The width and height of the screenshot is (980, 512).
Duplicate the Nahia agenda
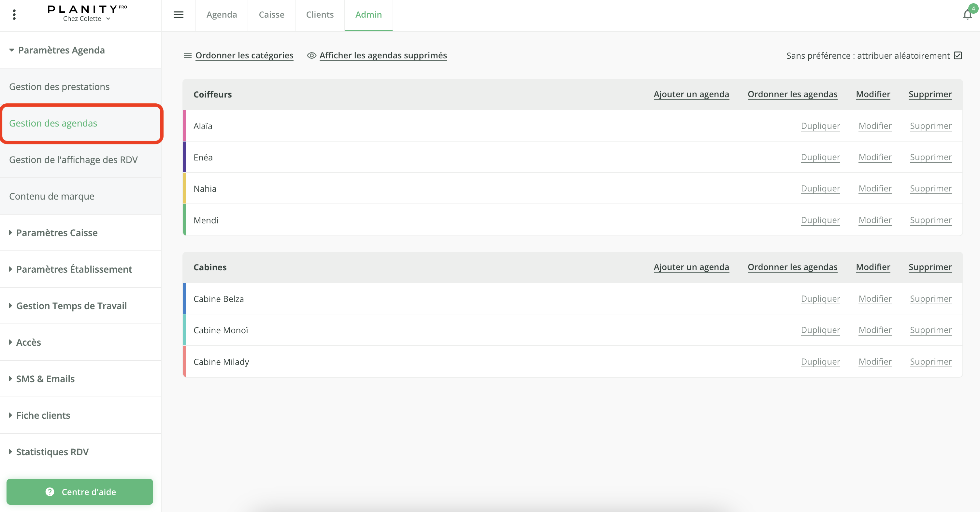click(x=820, y=189)
